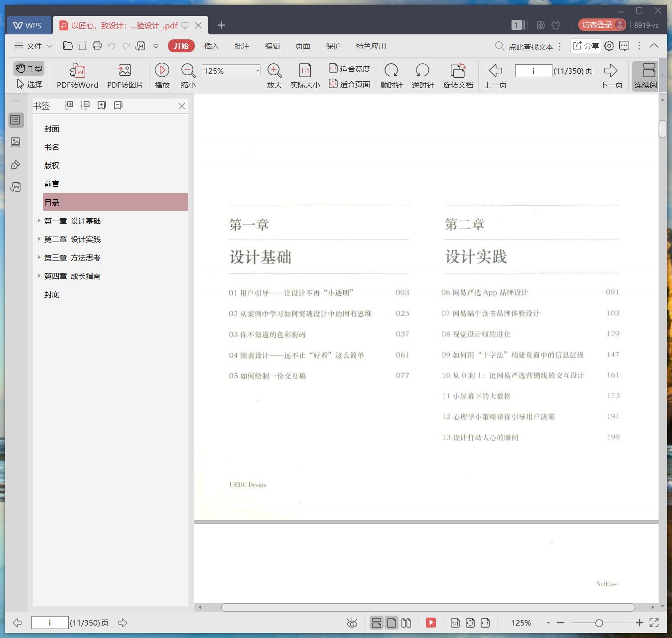The width and height of the screenshot is (672, 638).
Task: Open quick access toolbar customization dropdown
Action: click(155, 46)
